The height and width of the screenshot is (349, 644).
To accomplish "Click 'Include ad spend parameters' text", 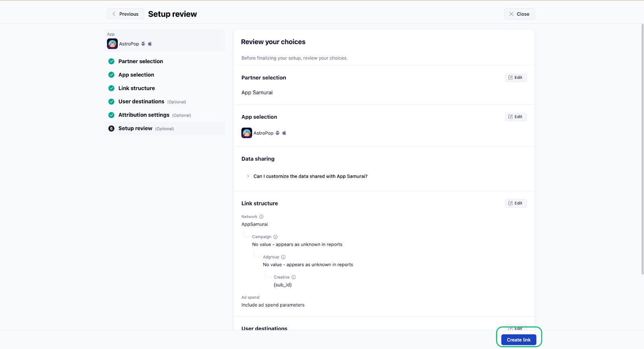I will tap(273, 305).
